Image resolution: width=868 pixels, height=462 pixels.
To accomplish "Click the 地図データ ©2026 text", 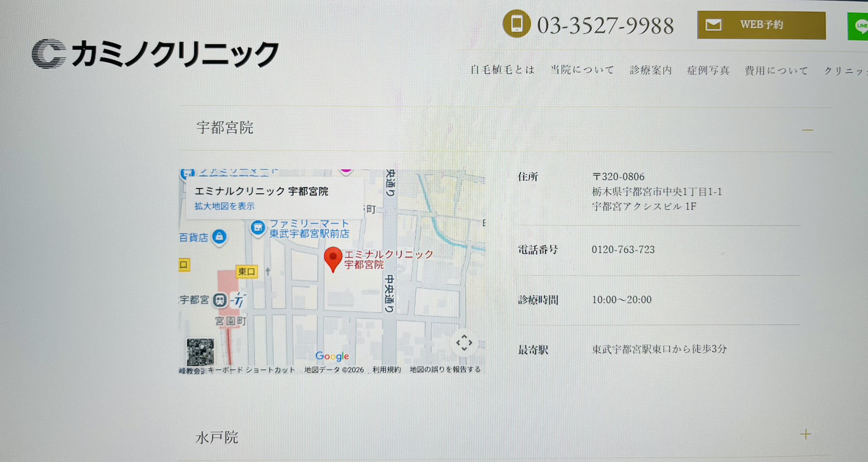I will point(334,370).
